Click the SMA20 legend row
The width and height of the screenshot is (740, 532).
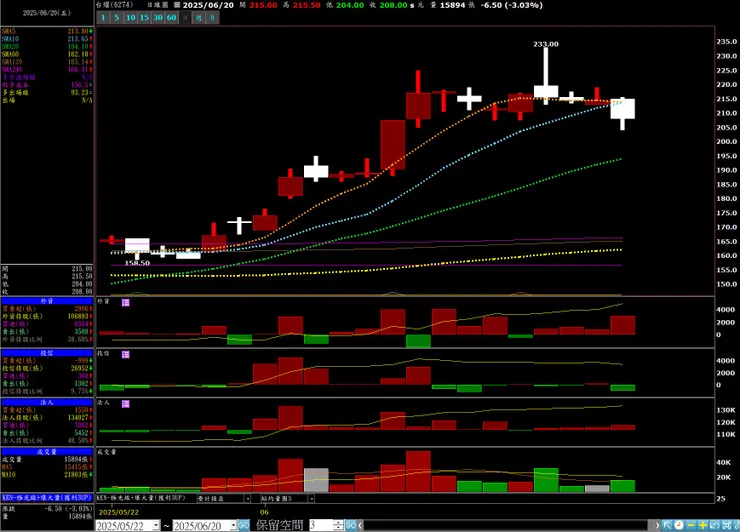point(47,47)
